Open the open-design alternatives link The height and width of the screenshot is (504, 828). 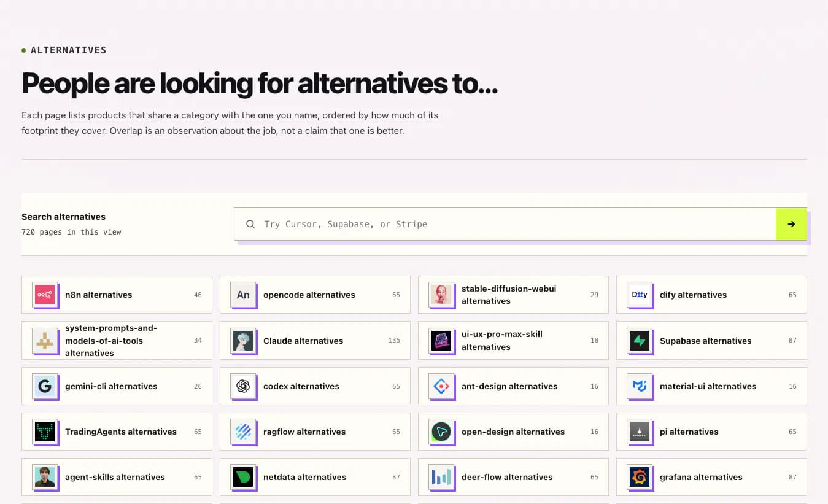coord(513,432)
